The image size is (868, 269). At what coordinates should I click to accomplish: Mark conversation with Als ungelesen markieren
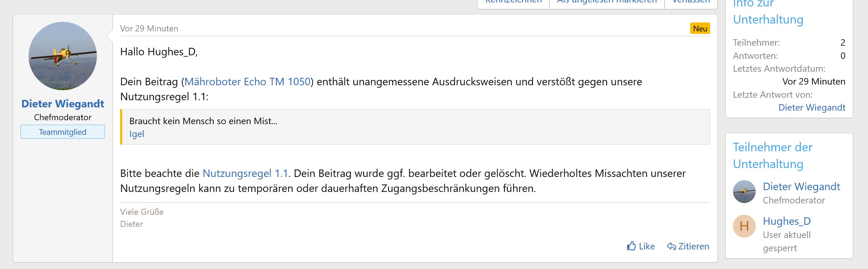(x=607, y=2)
